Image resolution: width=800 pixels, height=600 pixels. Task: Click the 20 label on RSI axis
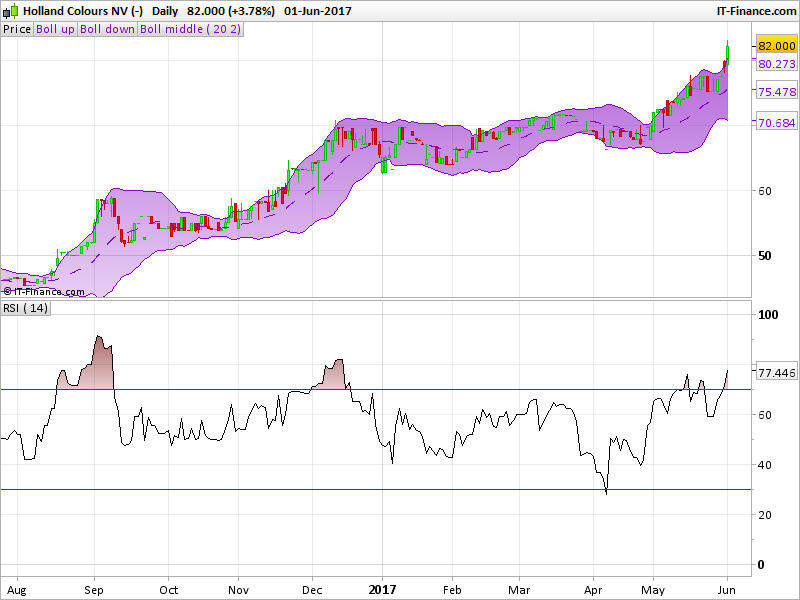point(764,515)
